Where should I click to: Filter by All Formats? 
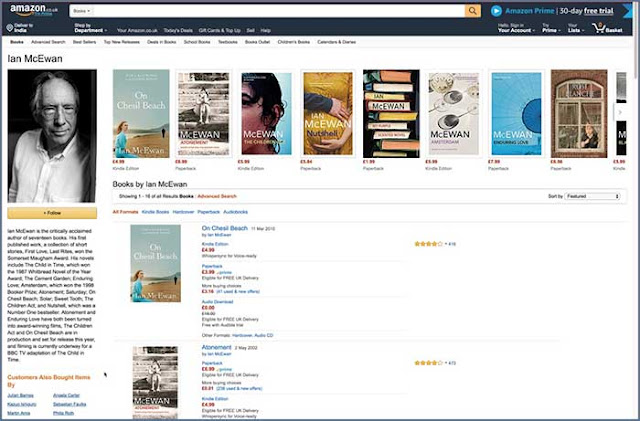pos(125,212)
